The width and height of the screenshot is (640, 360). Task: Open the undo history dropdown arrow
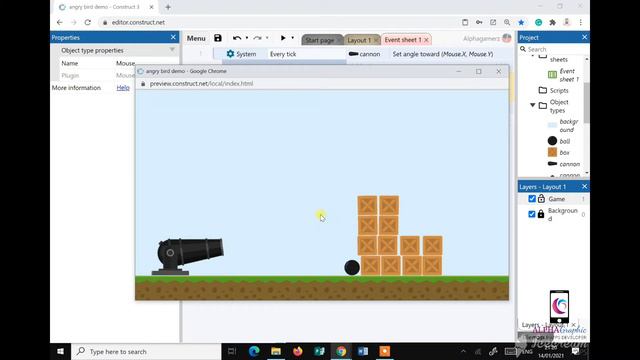(x=247, y=38)
